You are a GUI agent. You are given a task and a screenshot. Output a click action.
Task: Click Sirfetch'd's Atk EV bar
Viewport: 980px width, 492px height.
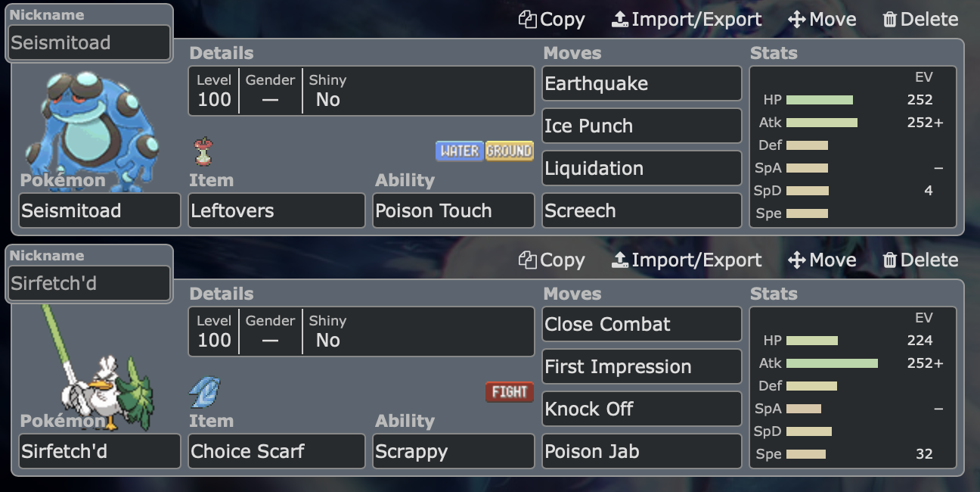(832, 363)
